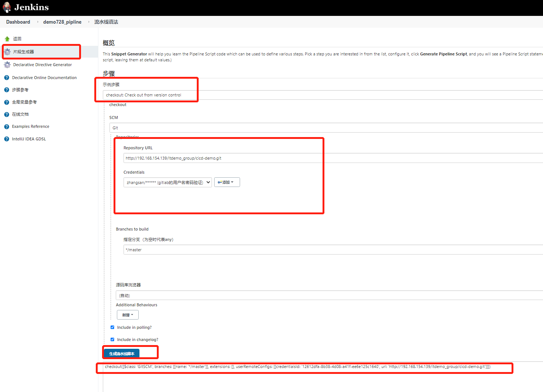The height and width of the screenshot is (392, 543).
Task: Click the Repository URL input field
Action: point(333,158)
